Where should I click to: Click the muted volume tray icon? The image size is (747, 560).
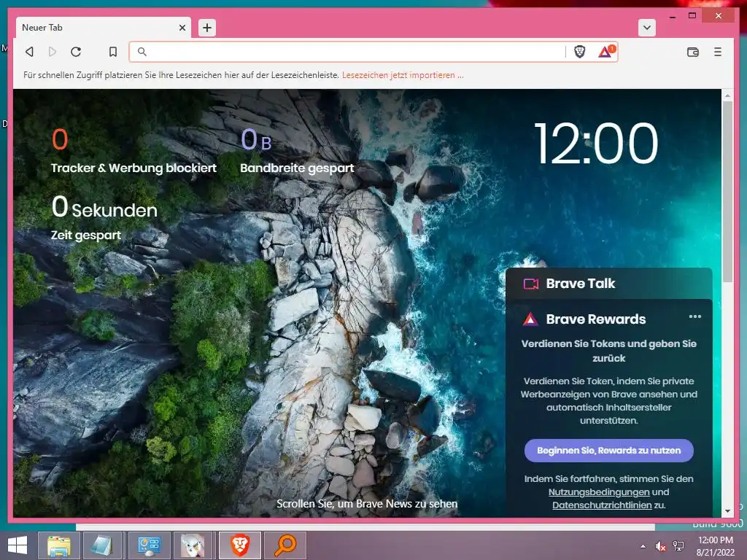(660, 546)
